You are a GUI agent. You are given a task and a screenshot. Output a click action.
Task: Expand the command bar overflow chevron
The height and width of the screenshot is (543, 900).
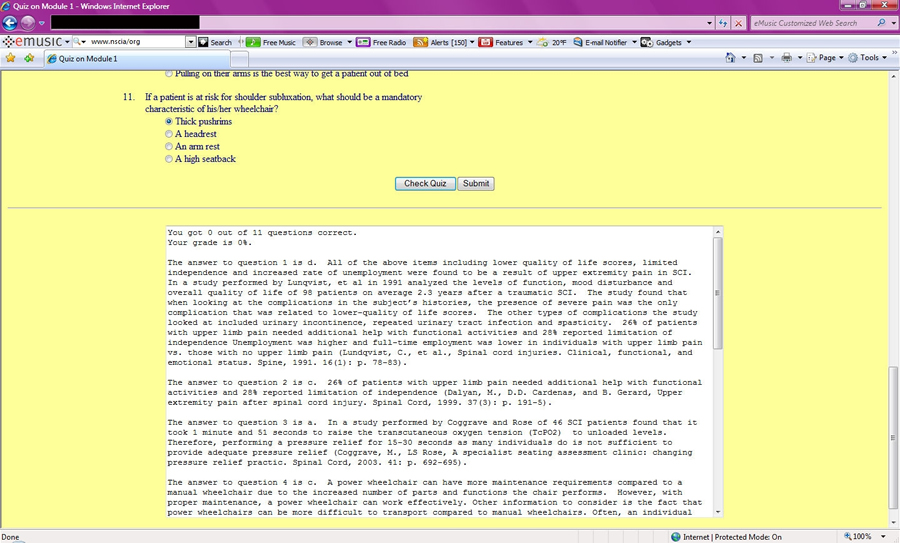894,53
